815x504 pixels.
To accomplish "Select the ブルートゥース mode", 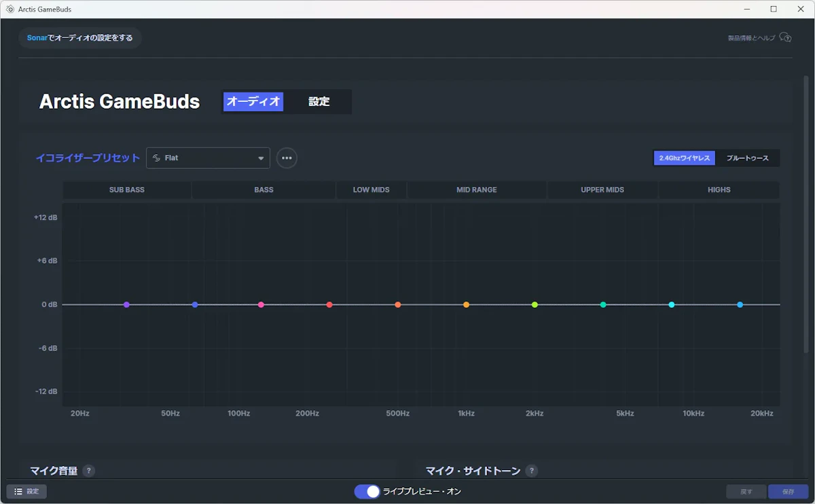I will pyautogui.click(x=748, y=158).
